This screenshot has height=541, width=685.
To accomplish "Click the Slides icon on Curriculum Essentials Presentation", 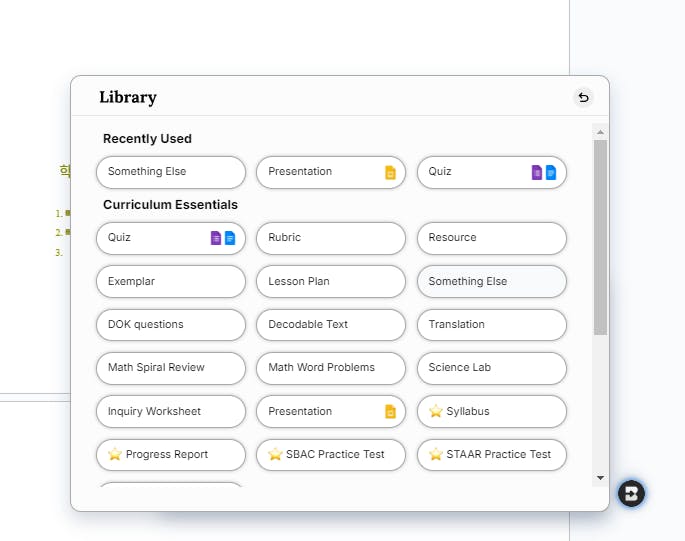I will coord(391,411).
